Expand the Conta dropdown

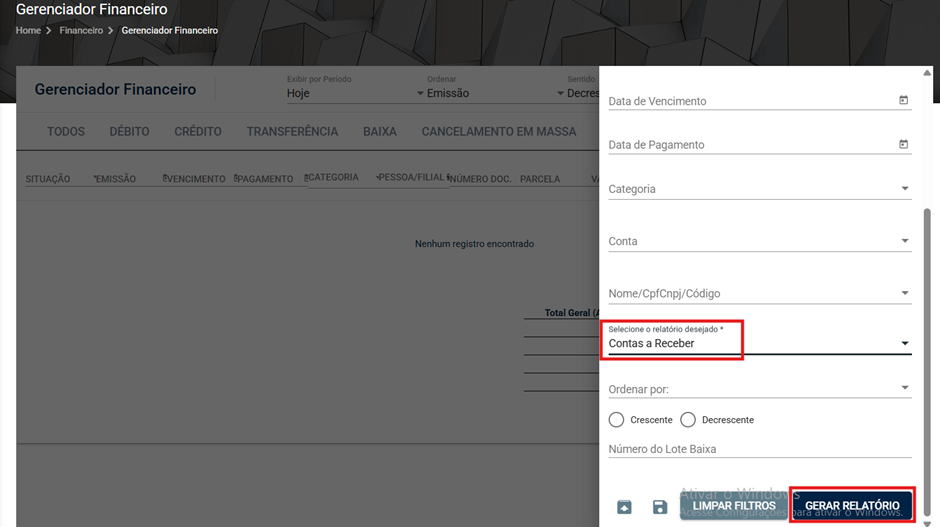click(x=760, y=241)
